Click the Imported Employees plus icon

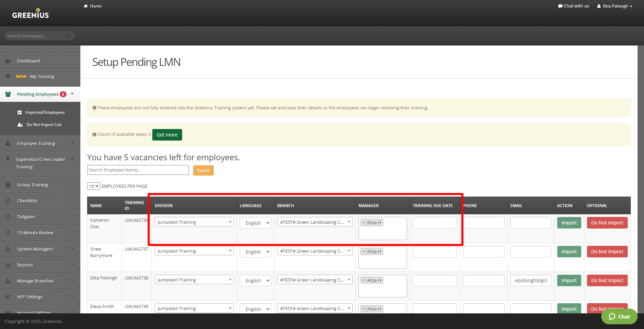click(x=20, y=112)
